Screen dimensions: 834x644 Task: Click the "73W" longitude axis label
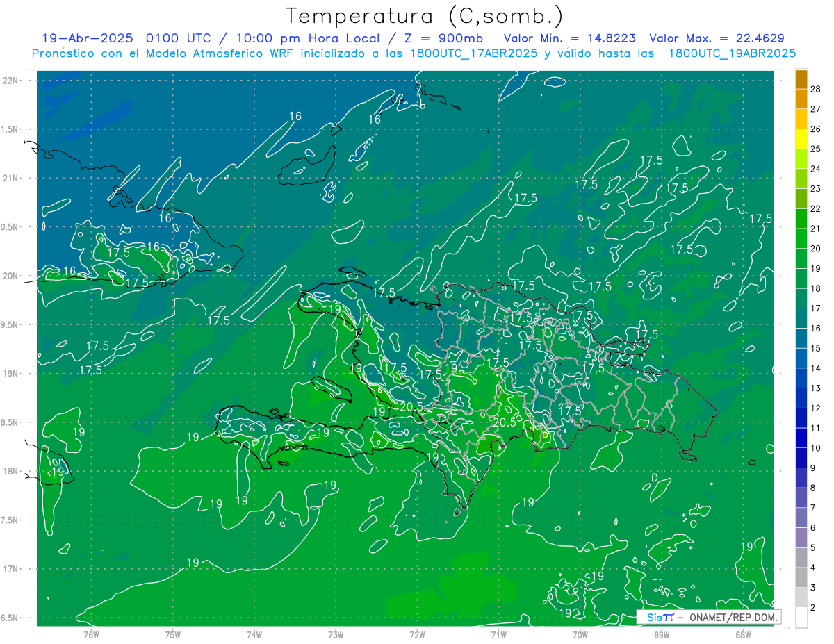(x=336, y=634)
